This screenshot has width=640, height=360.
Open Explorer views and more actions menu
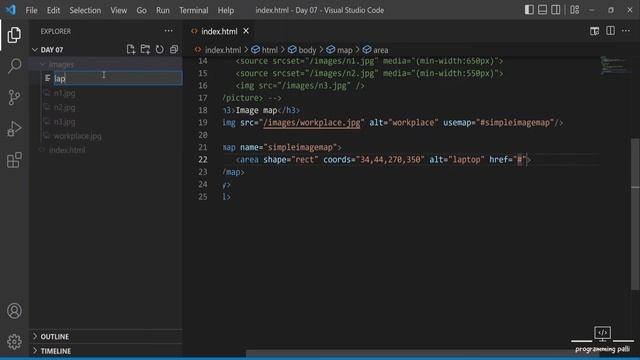click(169, 31)
